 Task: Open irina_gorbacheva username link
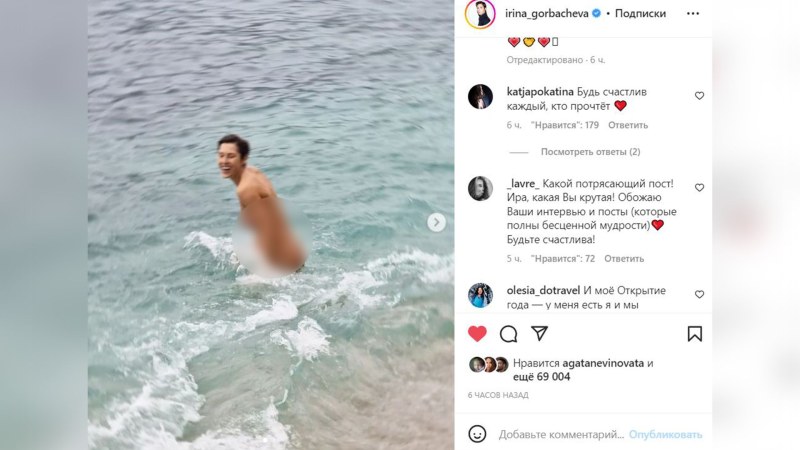[x=546, y=14]
